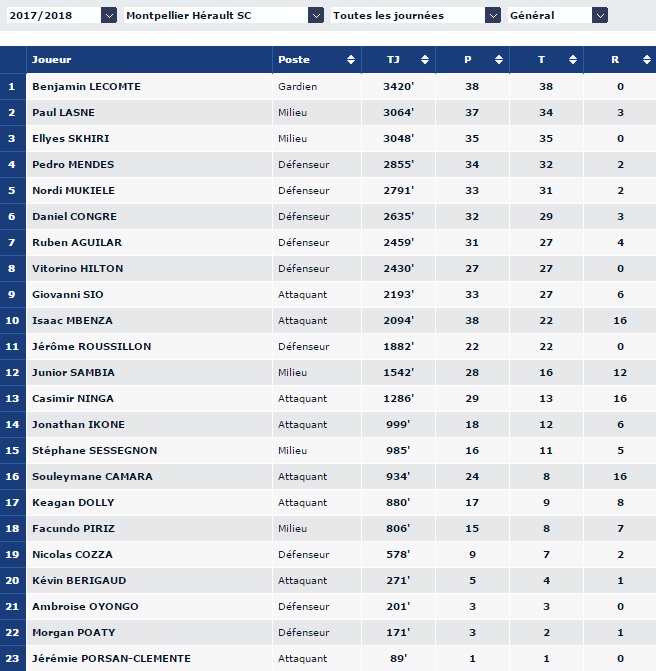Click the 1542' playing time value

(398, 372)
